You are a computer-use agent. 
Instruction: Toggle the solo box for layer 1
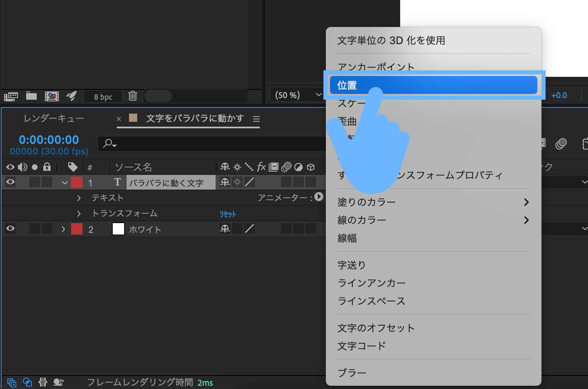pos(35,182)
